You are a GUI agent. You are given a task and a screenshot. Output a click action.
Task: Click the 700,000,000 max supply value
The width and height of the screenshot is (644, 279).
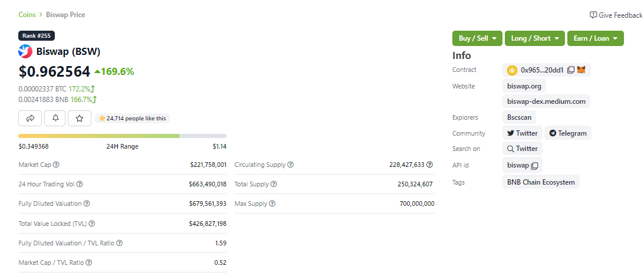point(417,203)
